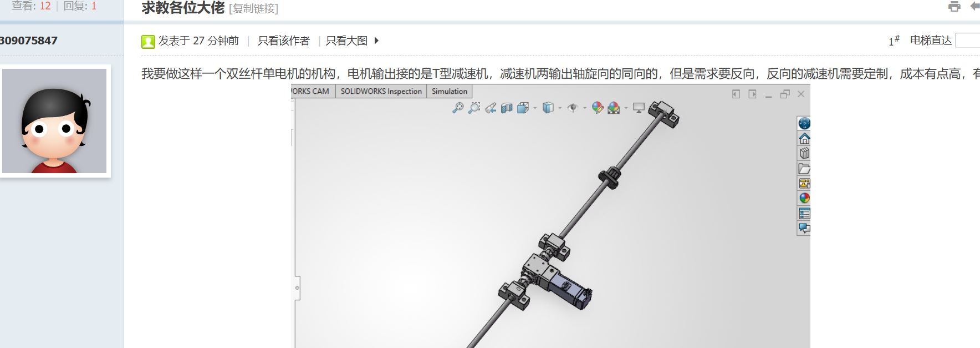Open the SOLIDWORKS Resources home icon
The height and width of the screenshot is (348, 980).
click(x=804, y=138)
